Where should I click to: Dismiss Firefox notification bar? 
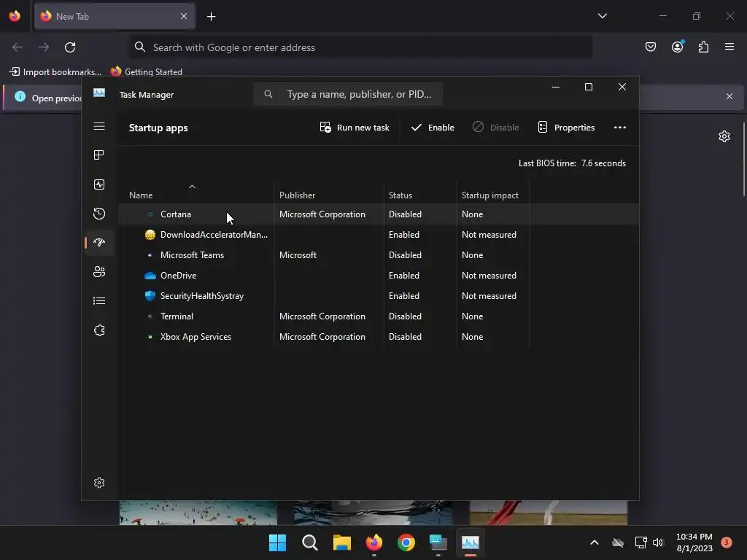(729, 96)
